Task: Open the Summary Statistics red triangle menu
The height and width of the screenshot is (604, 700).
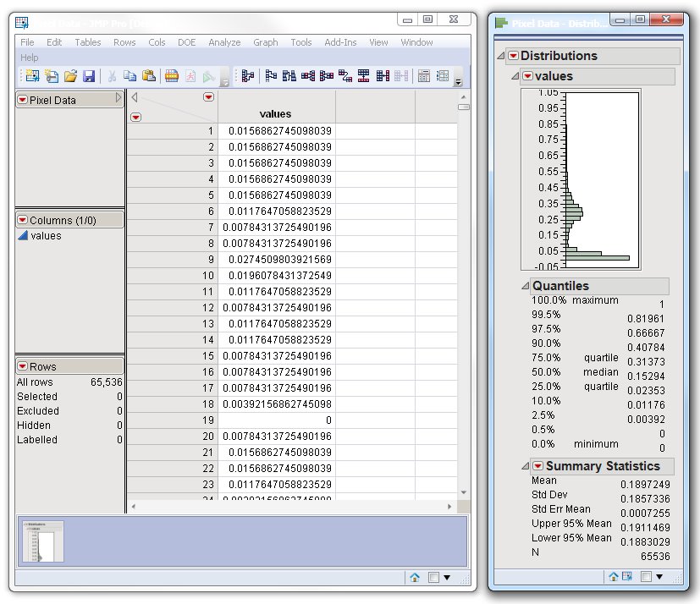Action: (537, 466)
